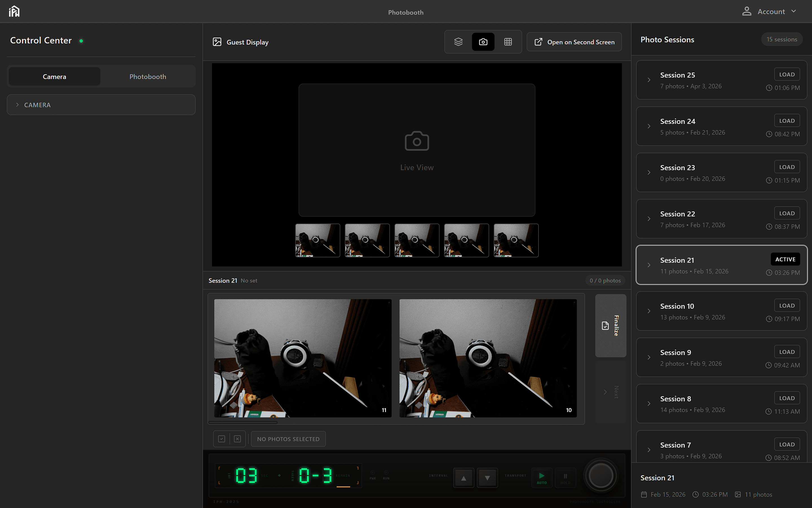812x508 pixels.
Task: Select photo thumbnail numbered 10
Action: [488, 358]
